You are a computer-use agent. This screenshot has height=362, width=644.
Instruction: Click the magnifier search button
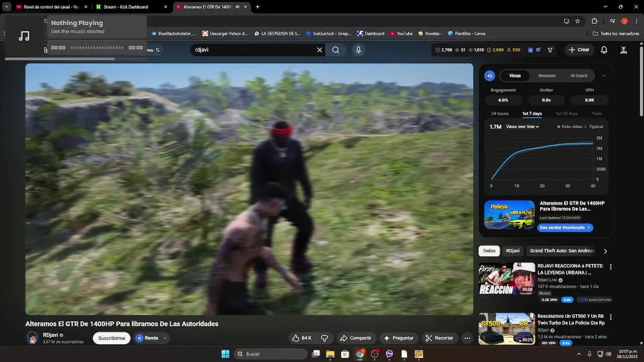pos(336,50)
